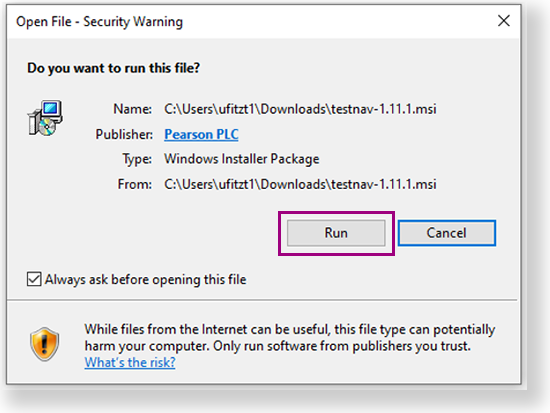Click the "Always ask before opening this file" label

pos(145,280)
